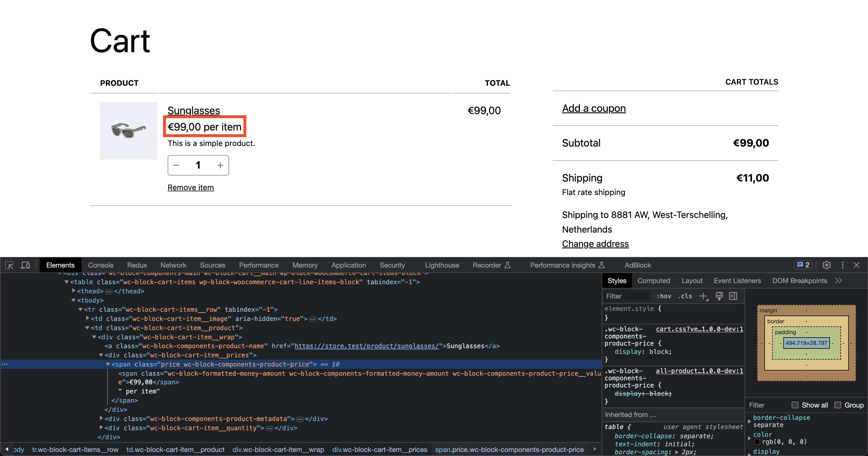Toggle the device toolbar icon
The width and height of the screenshot is (868, 456).
click(25, 265)
